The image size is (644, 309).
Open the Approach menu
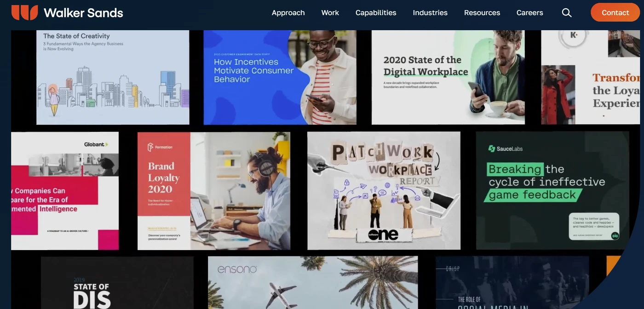click(x=288, y=13)
